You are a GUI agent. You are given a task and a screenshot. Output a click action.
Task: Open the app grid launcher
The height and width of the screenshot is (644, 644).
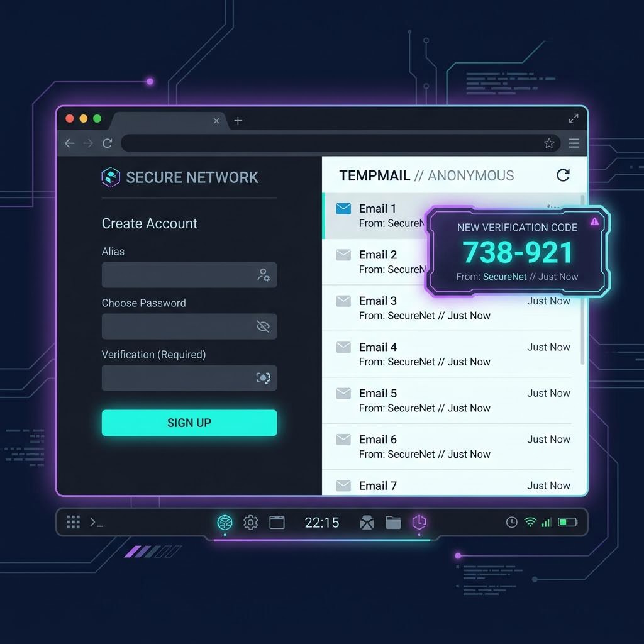point(73,523)
